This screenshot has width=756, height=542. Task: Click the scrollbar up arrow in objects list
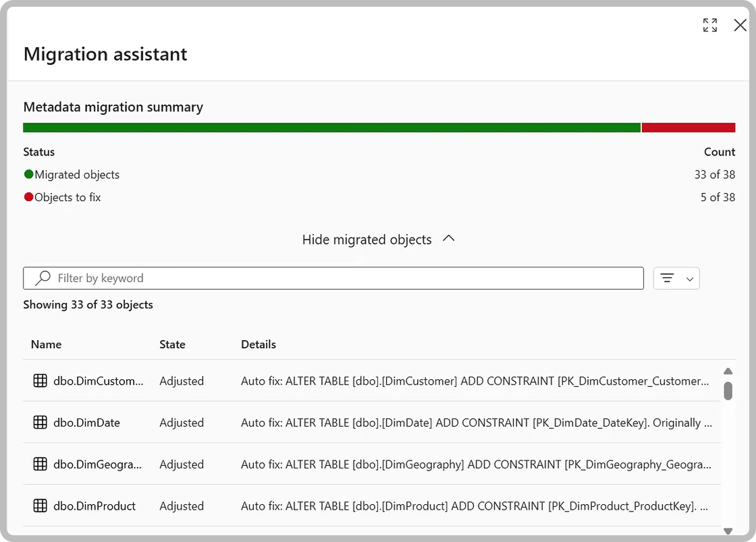pyautogui.click(x=728, y=371)
